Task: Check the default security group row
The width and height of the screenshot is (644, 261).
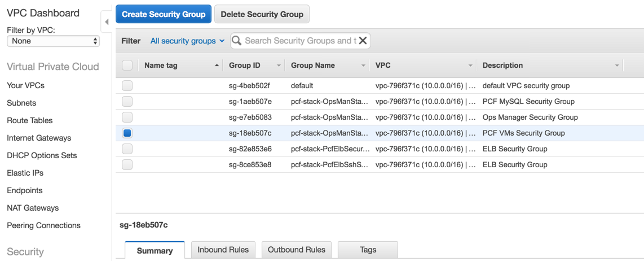Action: coord(127,86)
